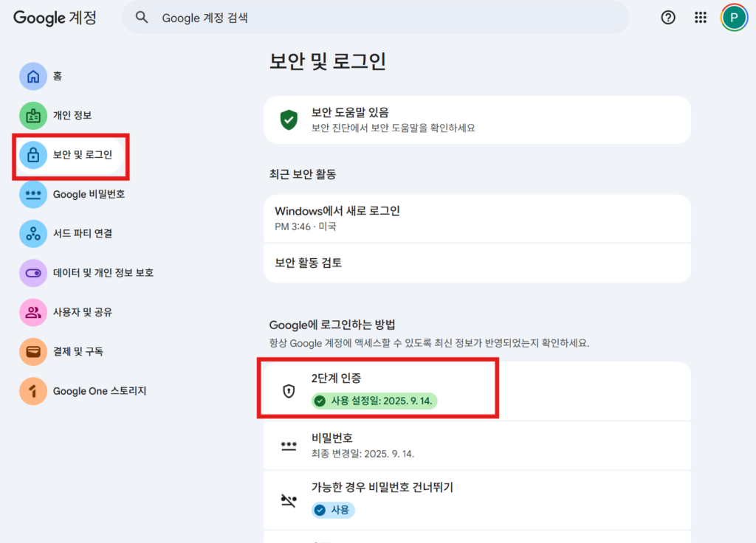756x543 pixels.
Task: Open the profile avatar account menu
Action: (734, 18)
